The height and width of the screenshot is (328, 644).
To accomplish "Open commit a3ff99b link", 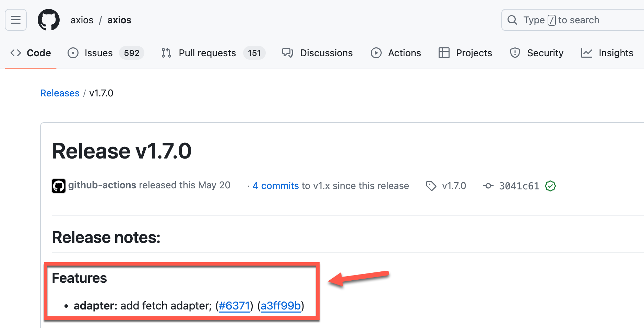I will tap(281, 306).
